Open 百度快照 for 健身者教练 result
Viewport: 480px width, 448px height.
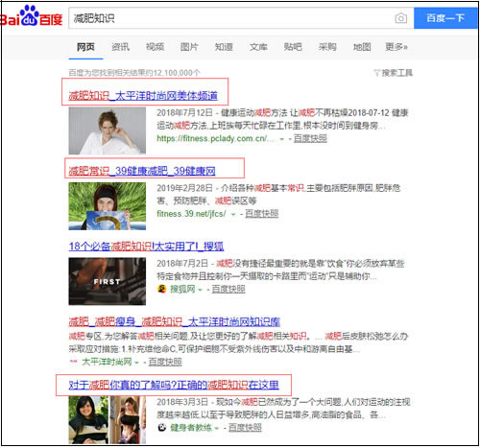(x=245, y=428)
